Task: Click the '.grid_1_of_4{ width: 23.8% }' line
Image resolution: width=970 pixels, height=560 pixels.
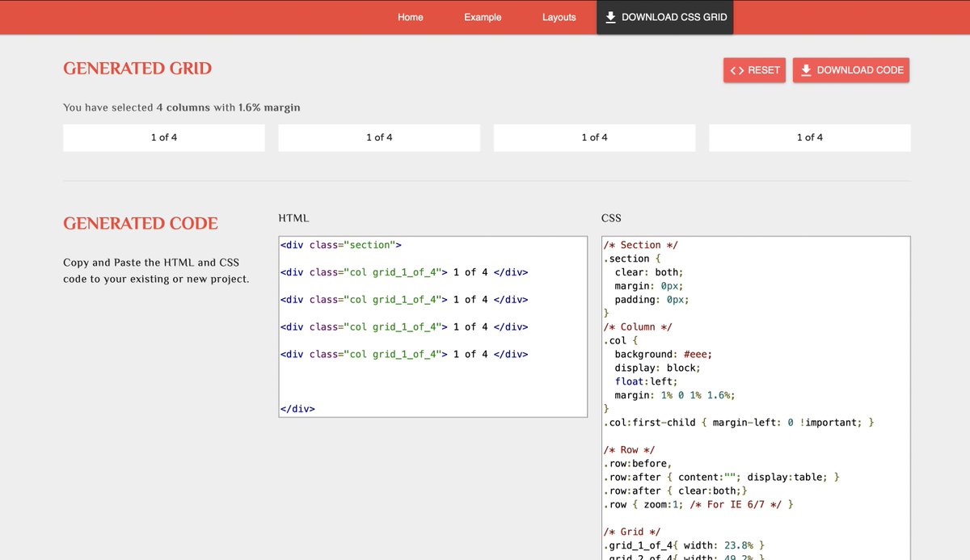Action: (x=684, y=545)
